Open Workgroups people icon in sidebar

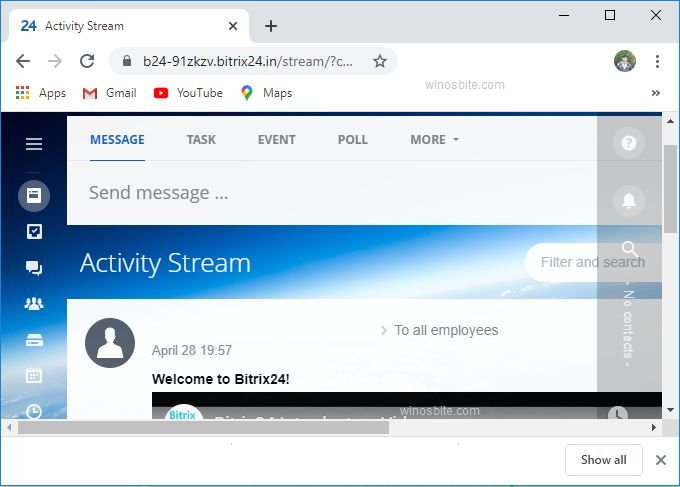pos(33,303)
